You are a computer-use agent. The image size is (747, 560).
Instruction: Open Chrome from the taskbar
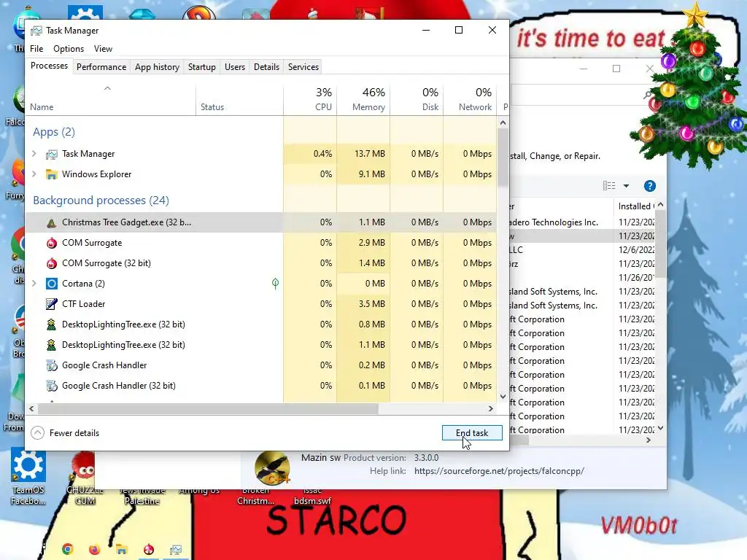(68, 549)
